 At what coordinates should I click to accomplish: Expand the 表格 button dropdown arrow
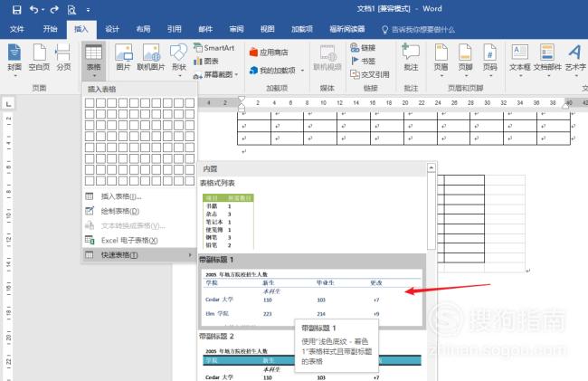point(94,76)
